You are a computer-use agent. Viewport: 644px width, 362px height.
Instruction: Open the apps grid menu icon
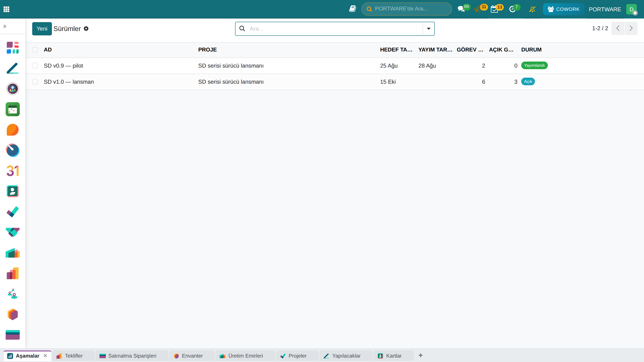click(6, 9)
